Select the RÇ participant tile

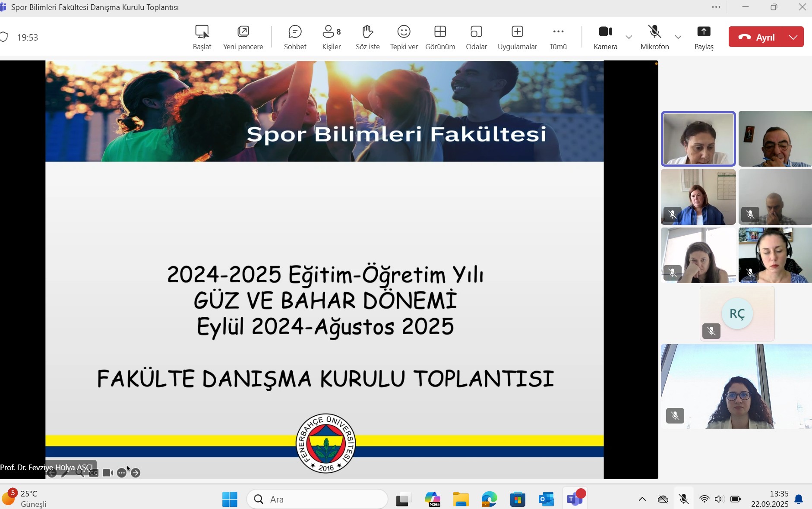(x=737, y=313)
